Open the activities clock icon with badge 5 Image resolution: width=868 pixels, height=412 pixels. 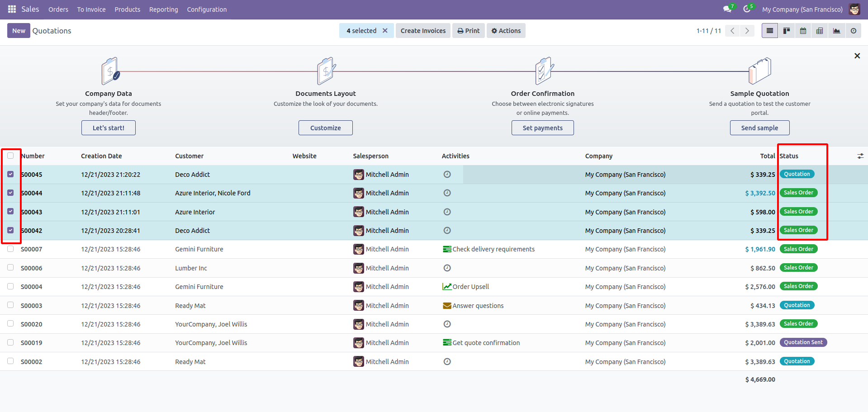[748, 9]
